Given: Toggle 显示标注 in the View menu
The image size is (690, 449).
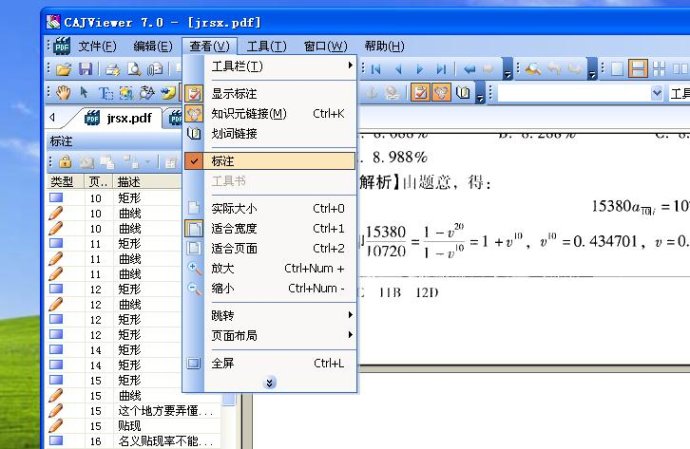Looking at the screenshot, I should tap(269, 93).
